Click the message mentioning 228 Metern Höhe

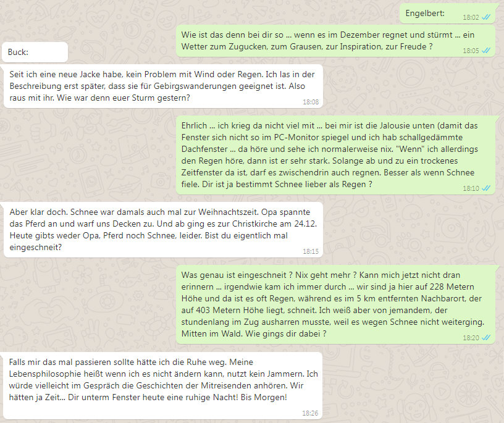335,304
